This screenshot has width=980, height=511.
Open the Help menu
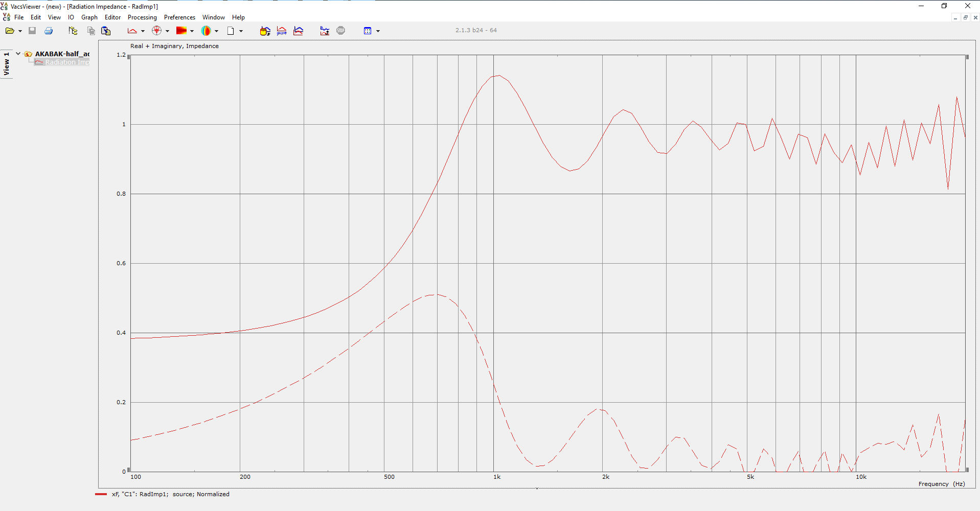(238, 17)
